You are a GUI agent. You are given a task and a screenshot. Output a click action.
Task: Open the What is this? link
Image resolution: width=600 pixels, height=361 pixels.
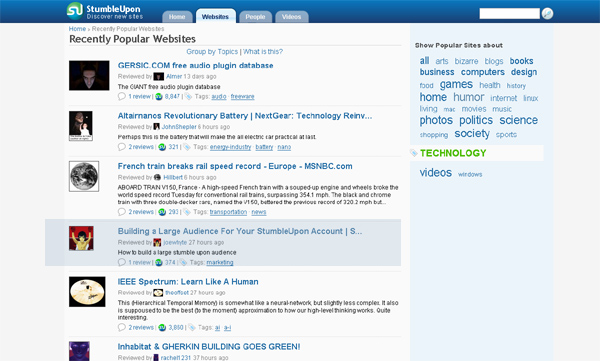pyautogui.click(x=263, y=52)
